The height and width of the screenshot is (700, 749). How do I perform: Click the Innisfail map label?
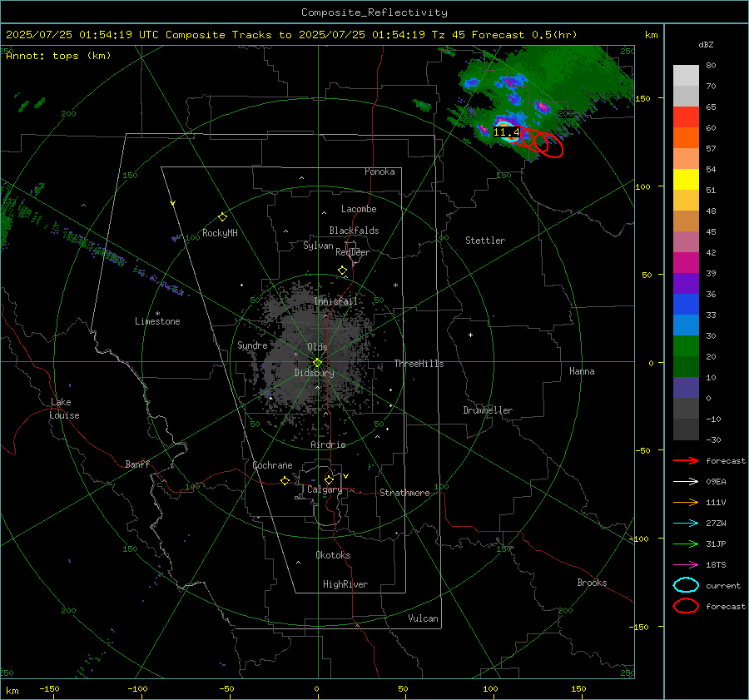tap(336, 301)
